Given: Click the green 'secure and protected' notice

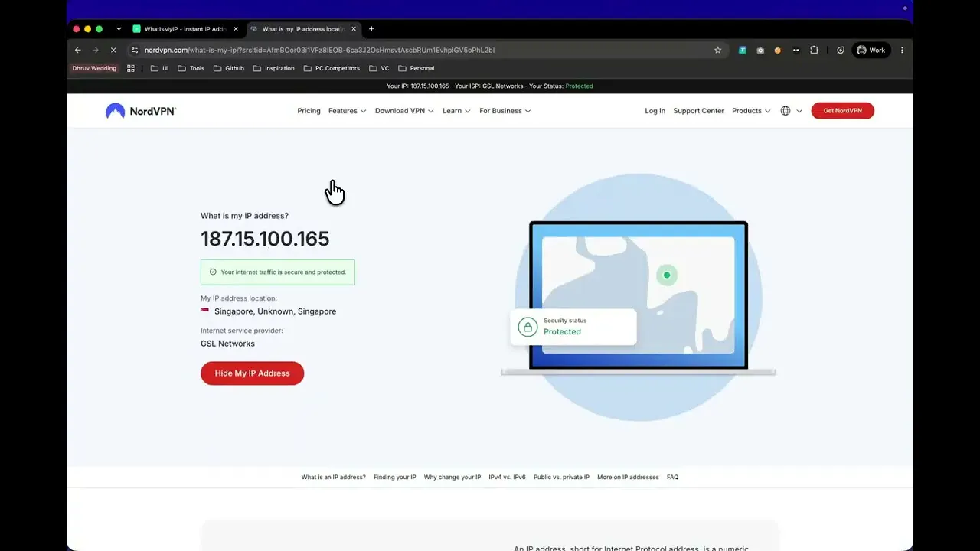Looking at the screenshot, I should 277,272.
